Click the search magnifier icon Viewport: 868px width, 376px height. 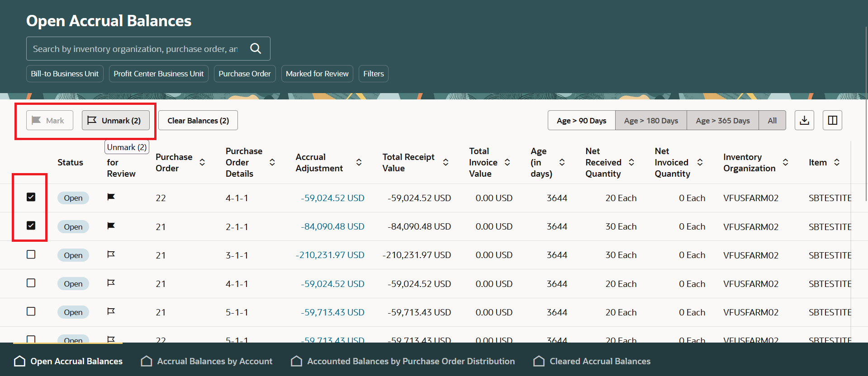click(x=256, y=48)
